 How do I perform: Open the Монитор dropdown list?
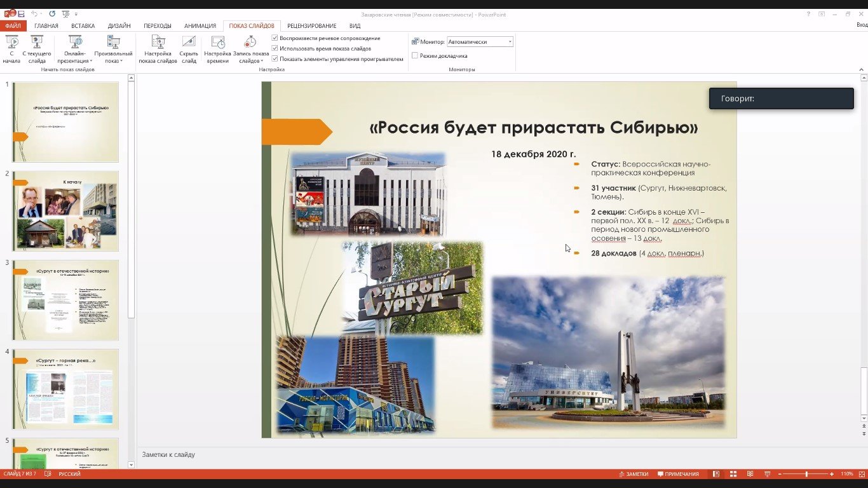pyautogui.click(x=509, y=42)
